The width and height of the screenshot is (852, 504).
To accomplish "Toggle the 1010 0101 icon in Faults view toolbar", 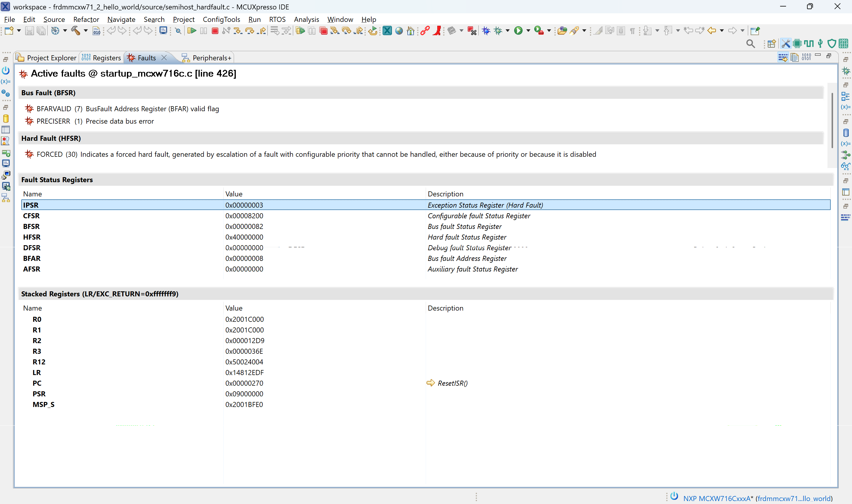I will pyautogui.click(x=806, y=57).
